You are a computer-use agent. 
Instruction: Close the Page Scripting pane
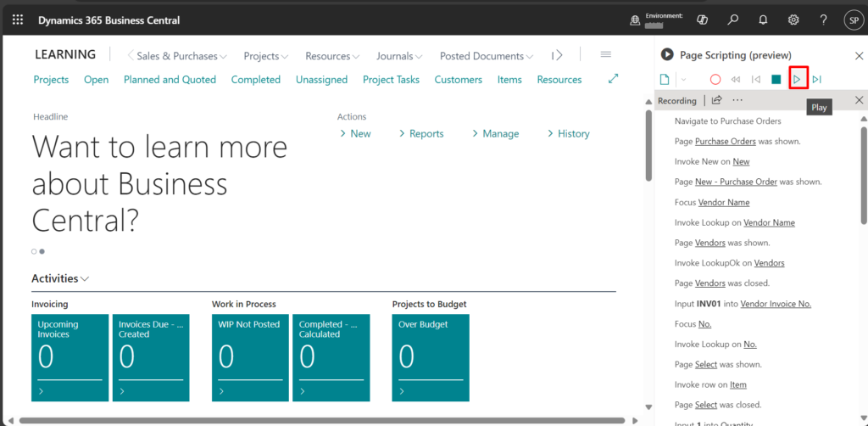tap(860, 55)
